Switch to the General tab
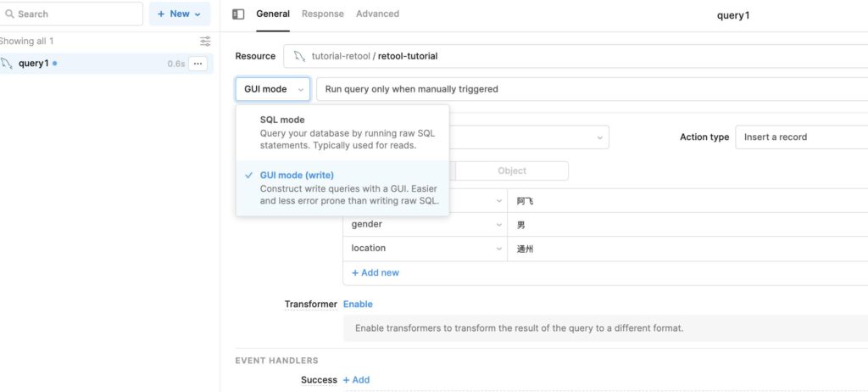The image size is (868, 392). coord(273,14)
